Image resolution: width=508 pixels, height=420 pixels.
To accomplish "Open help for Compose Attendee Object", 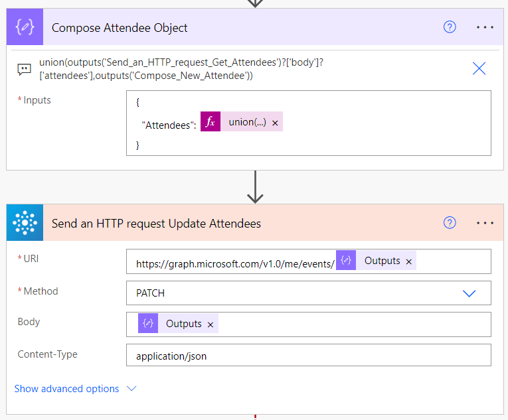I will click(450, 27).
